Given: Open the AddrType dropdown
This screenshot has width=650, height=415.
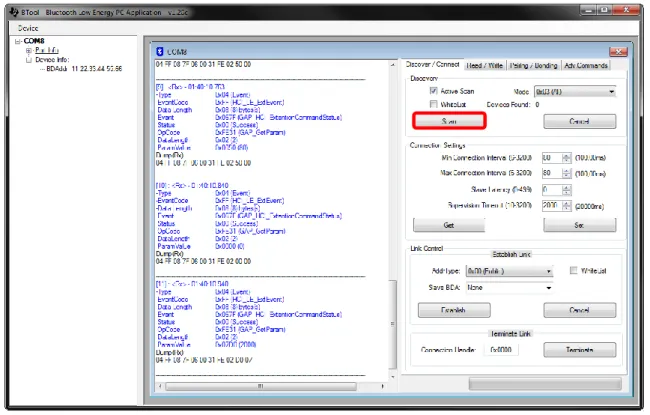Looking at the screenshot, I should coord(509,271).
